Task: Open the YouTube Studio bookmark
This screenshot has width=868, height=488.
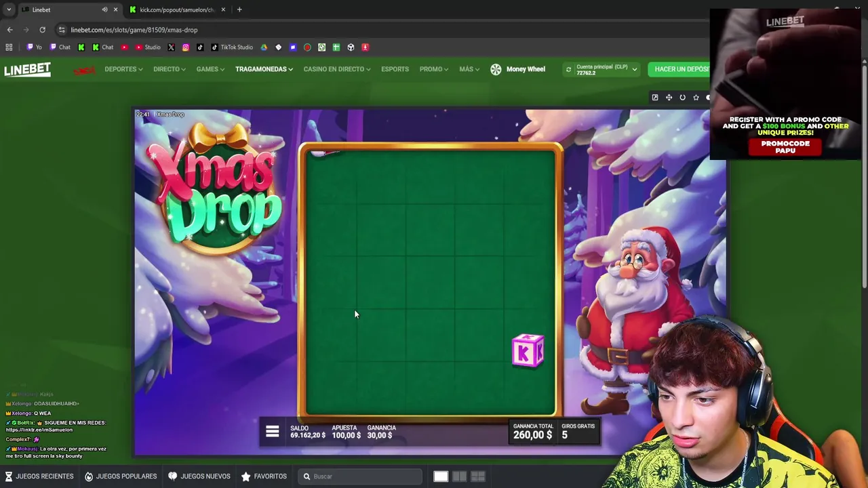Action: (x=148, y=47)
